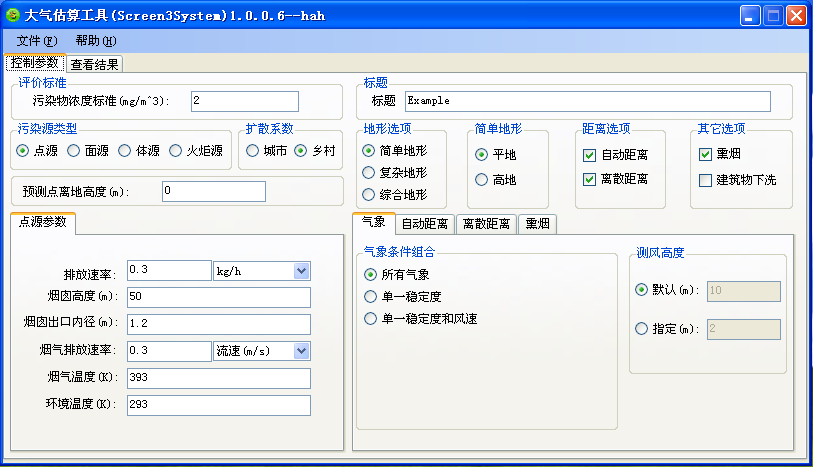
Task: Switch to the 自动距离 tab
Action: click(x=425, y=224)
